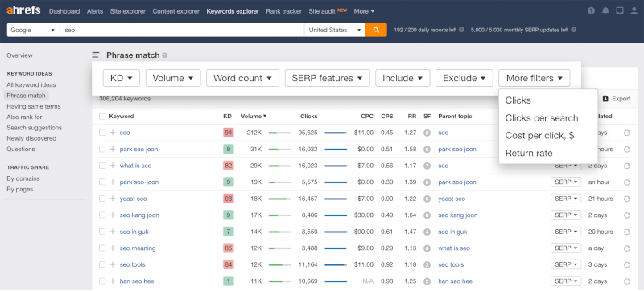The image size is (644, 291).
Task: Open 'Questions' in sidebar
Action: tap(21, 149)
